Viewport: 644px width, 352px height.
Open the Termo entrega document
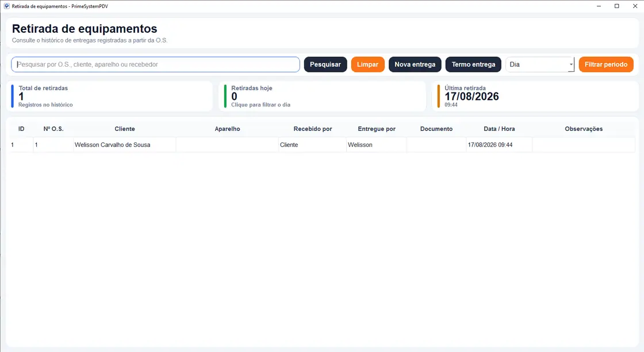click(473, 64)
